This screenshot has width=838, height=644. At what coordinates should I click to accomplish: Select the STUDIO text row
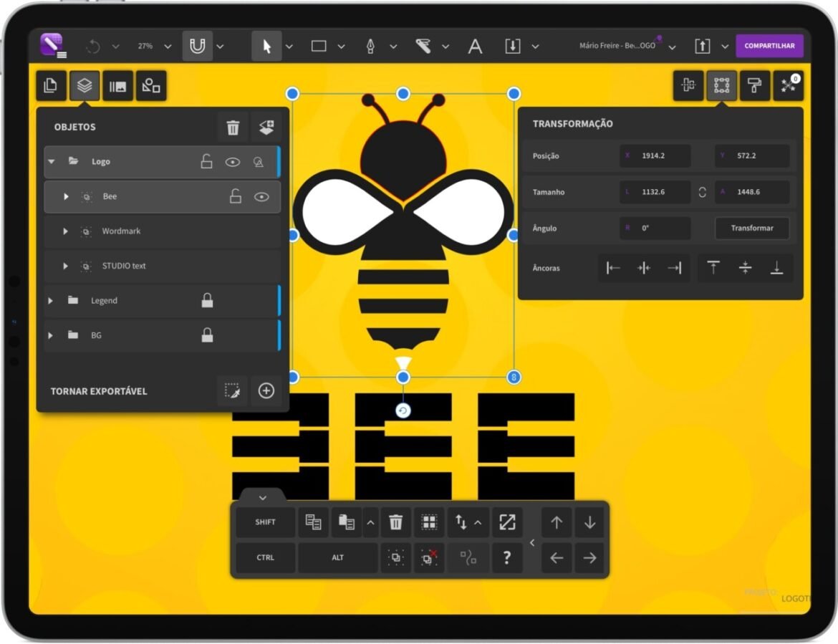[x=162, y=266]
